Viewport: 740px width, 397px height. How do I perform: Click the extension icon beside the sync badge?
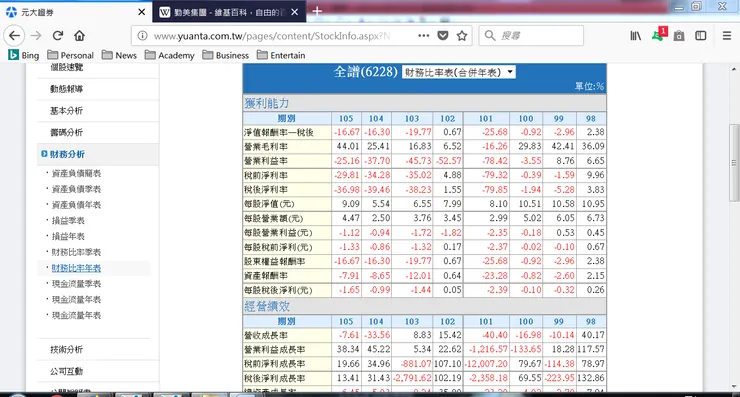(679, 36)
